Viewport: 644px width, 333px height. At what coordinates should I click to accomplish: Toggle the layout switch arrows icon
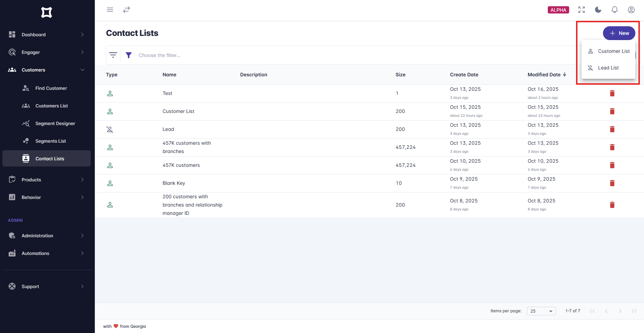127,10
